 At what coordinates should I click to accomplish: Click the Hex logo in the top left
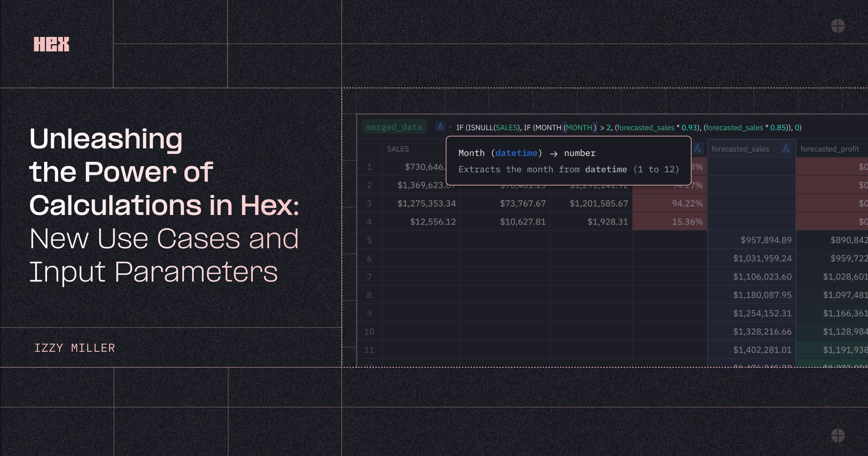51,45
